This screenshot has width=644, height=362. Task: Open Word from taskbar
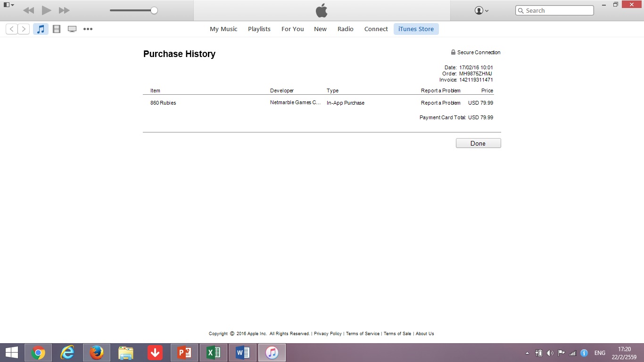pos(243,353)
